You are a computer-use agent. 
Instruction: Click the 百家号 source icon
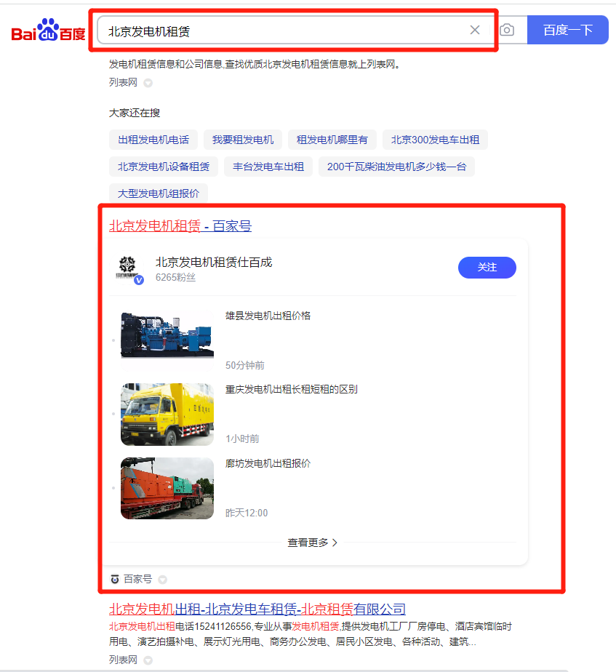(x=114, y=579)
